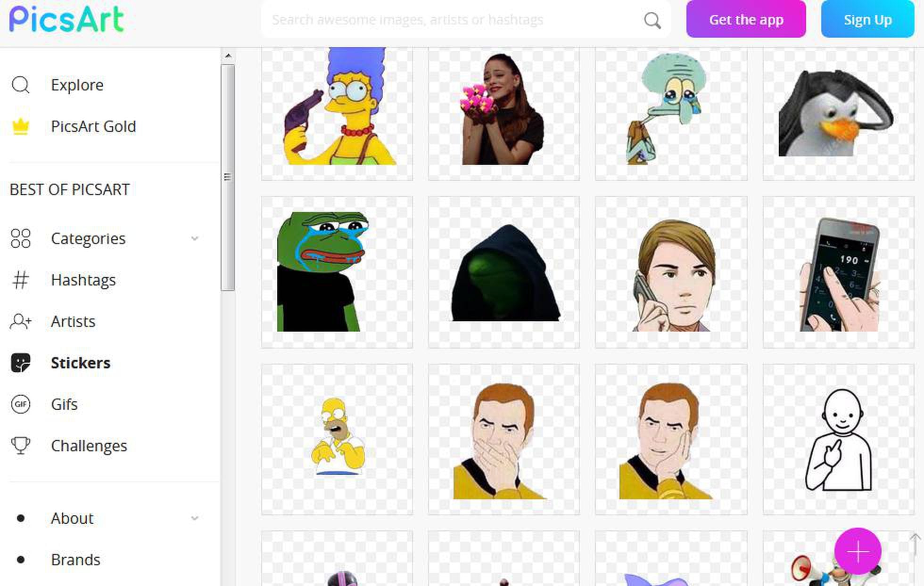Viewport: 924px width, 586px height.
Task: Click the Explore sidebar icon
Action: point(21,84)
